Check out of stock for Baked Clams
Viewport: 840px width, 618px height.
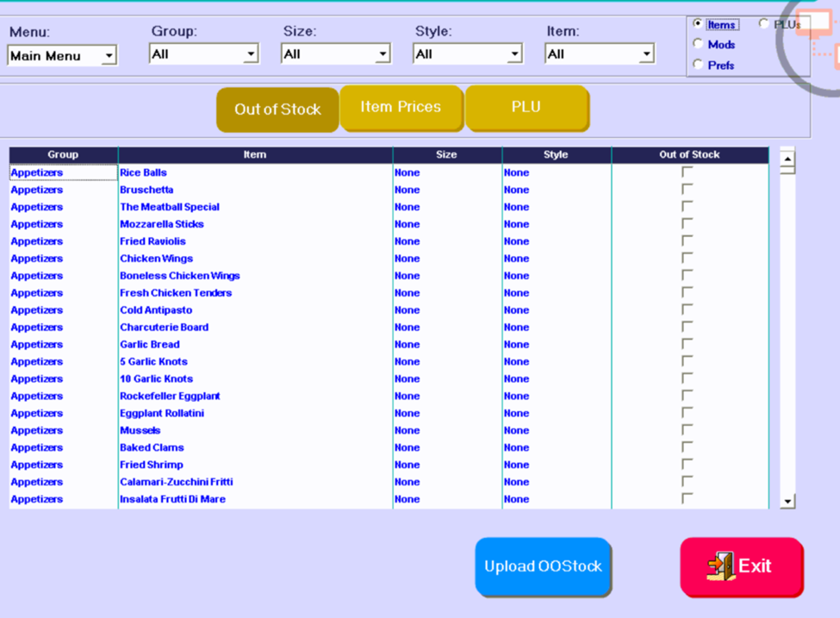click(687, 446)
